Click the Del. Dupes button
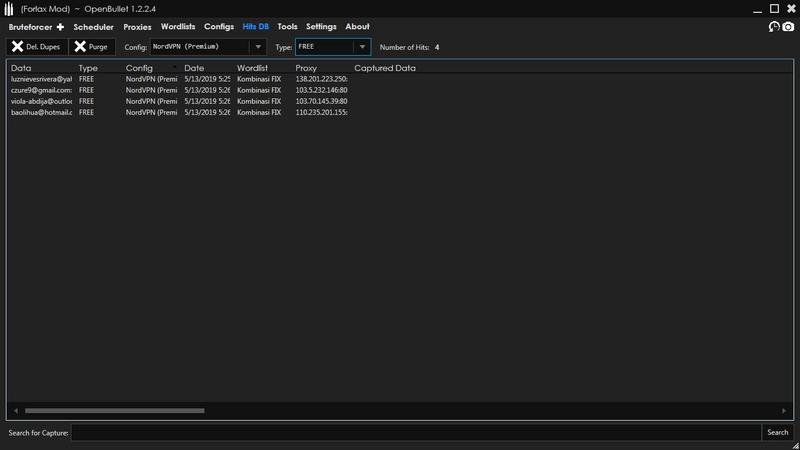Image resolution: width=800 pixels, height=450 pixels. [x=37, y=47]
